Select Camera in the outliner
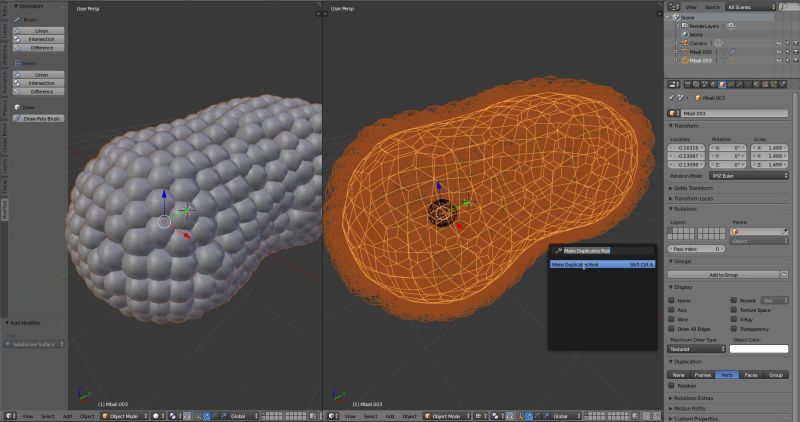The height and width of the screenshot is (422, 800). [x=698, y=43]
